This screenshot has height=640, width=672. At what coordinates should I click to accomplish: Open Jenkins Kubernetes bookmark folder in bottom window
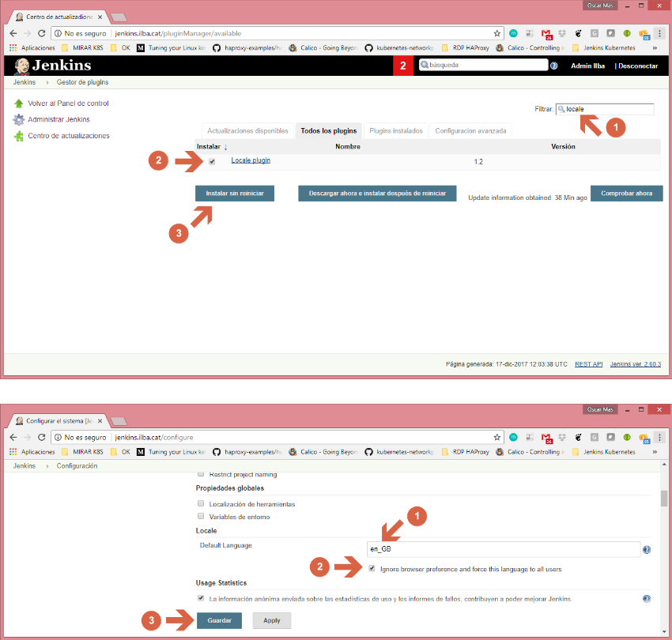pyautogui.click(x=604, y=452)
